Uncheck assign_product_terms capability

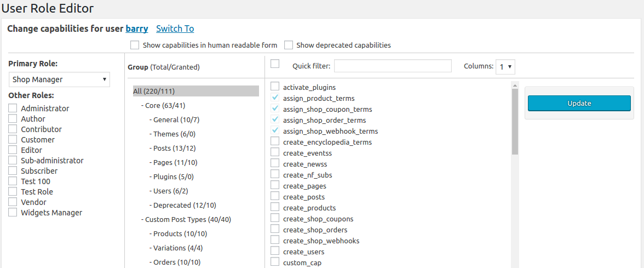pos(275,98)
